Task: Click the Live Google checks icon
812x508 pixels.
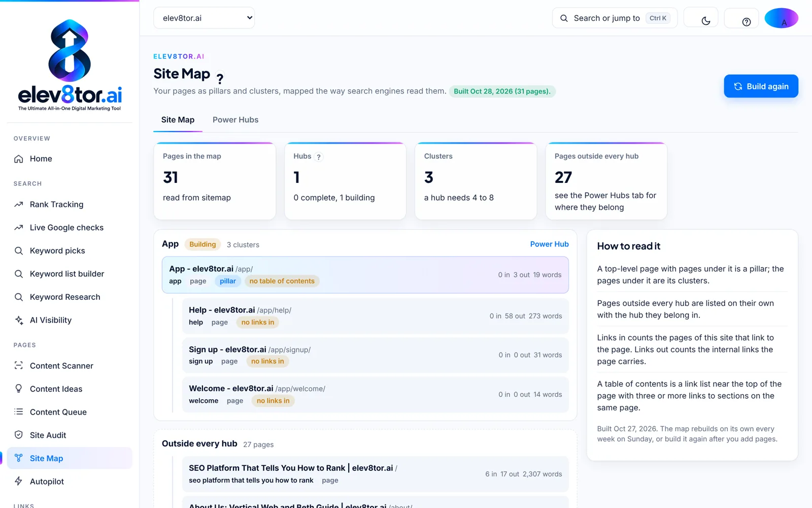Action: coord(19,228)
